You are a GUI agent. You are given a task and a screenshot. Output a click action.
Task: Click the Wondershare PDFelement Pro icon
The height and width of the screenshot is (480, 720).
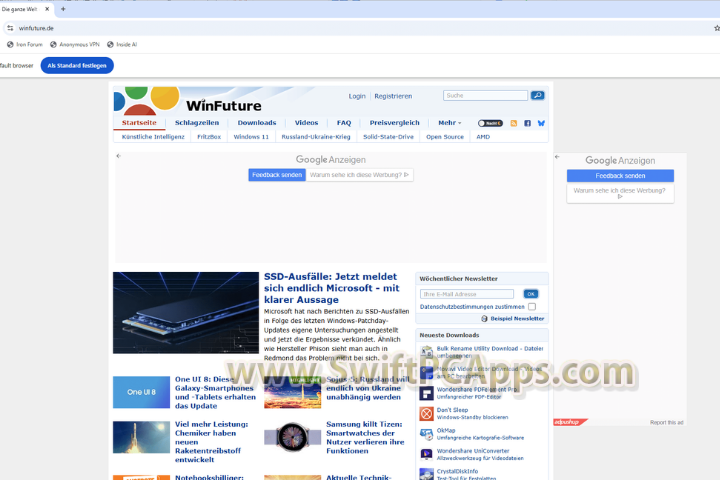click(427, 393)
